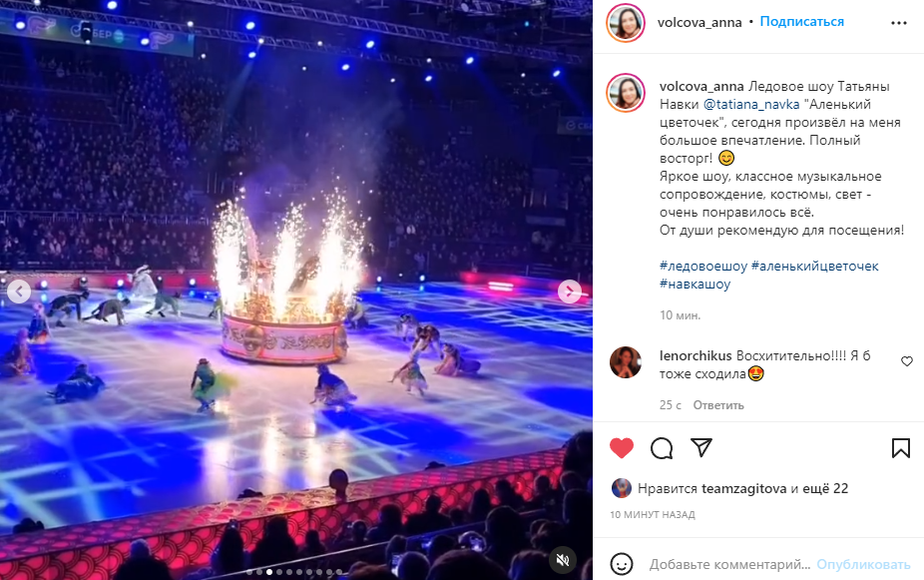Like lenorchikus comment with small heart

tap(907, 361)
